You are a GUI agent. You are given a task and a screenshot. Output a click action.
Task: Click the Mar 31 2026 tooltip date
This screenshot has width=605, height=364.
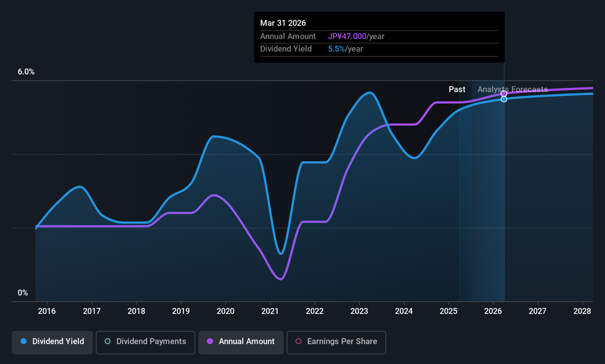point(283,23)
